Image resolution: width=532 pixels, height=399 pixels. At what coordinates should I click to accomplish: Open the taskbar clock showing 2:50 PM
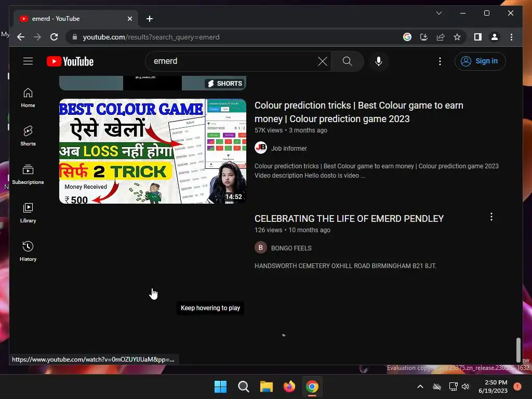coord(493,387)
